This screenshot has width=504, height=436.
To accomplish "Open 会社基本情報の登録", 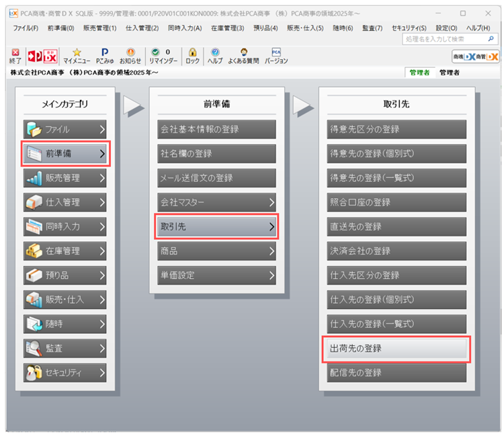I will click(x=217, y=130).
